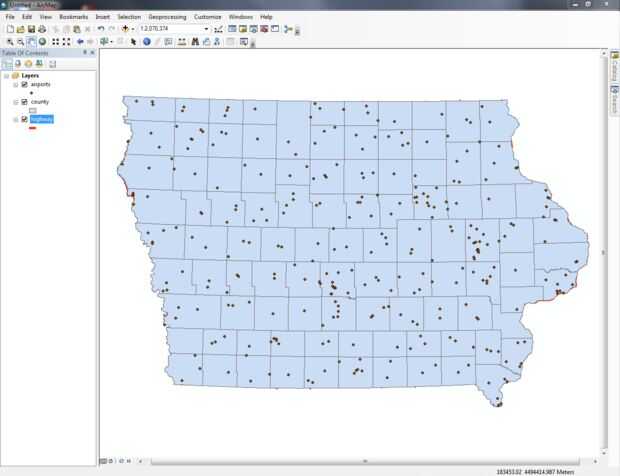
Task: Open the Python window icon
Action: tap(275, 29)
